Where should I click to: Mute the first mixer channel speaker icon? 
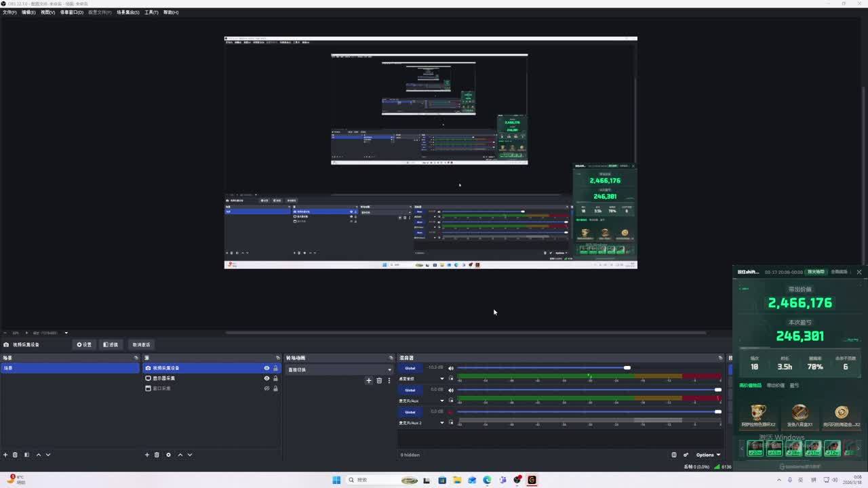[x=451, y=368]
